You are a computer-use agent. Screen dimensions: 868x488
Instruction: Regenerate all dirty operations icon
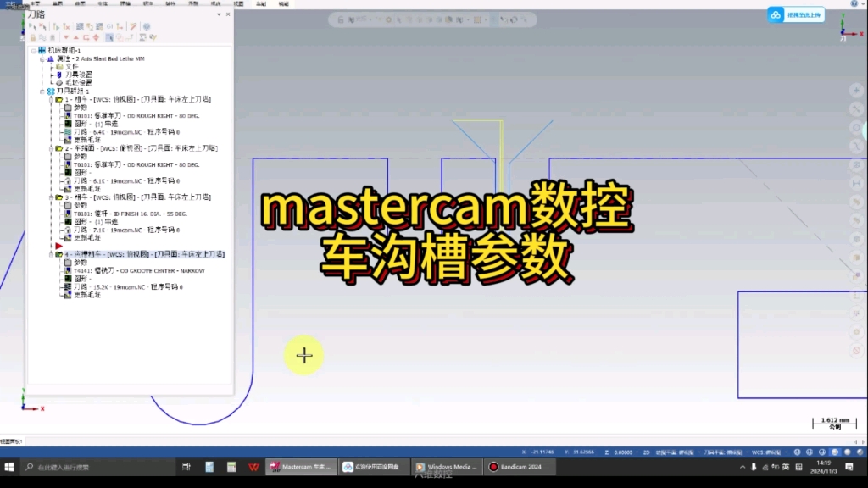click(66, 26)
